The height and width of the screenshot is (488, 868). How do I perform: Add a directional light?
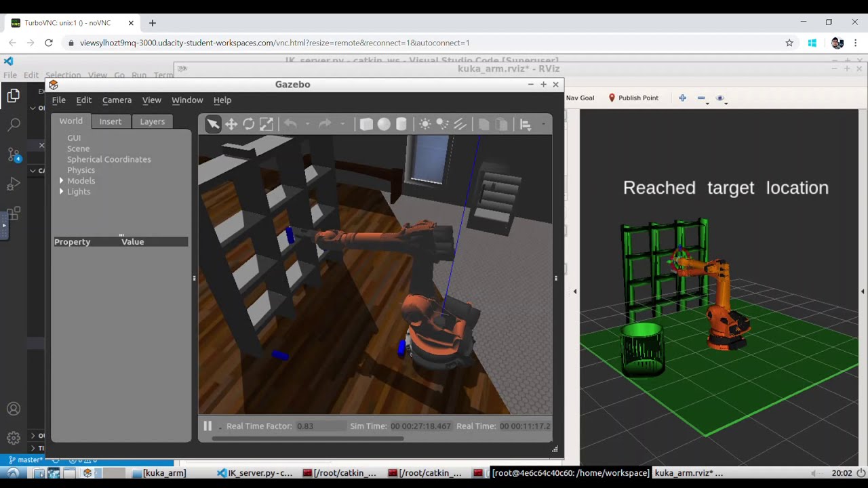coord(460,124)
